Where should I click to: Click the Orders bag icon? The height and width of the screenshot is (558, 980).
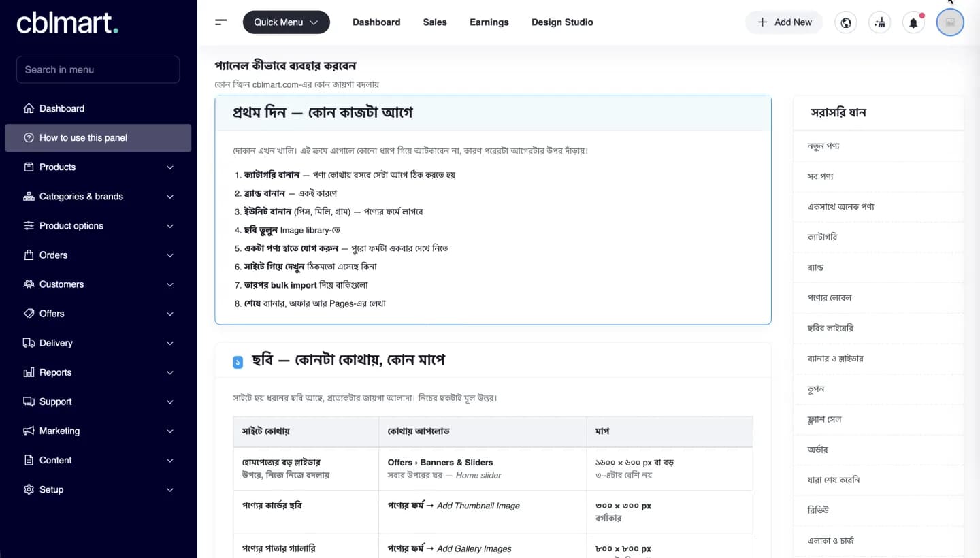click(29, 255)
